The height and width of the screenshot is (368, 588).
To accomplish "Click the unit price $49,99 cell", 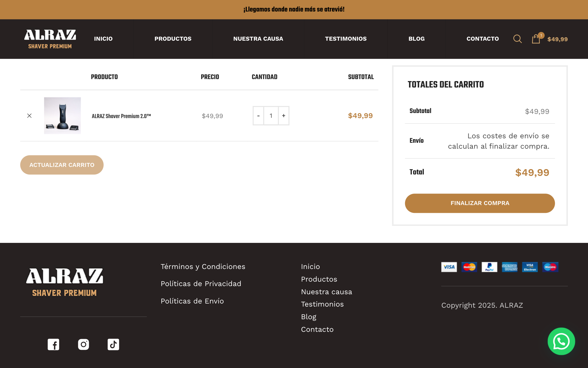I will 212,116.
